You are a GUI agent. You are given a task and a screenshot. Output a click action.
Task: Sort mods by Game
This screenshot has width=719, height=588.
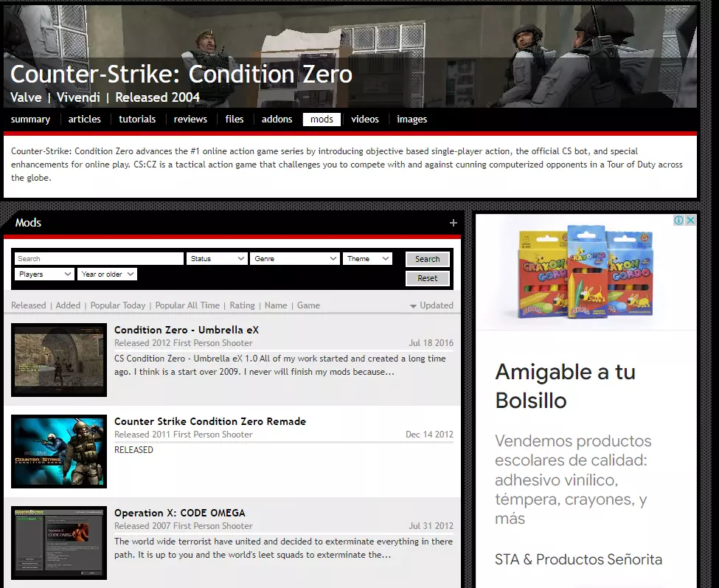(308, 305)
